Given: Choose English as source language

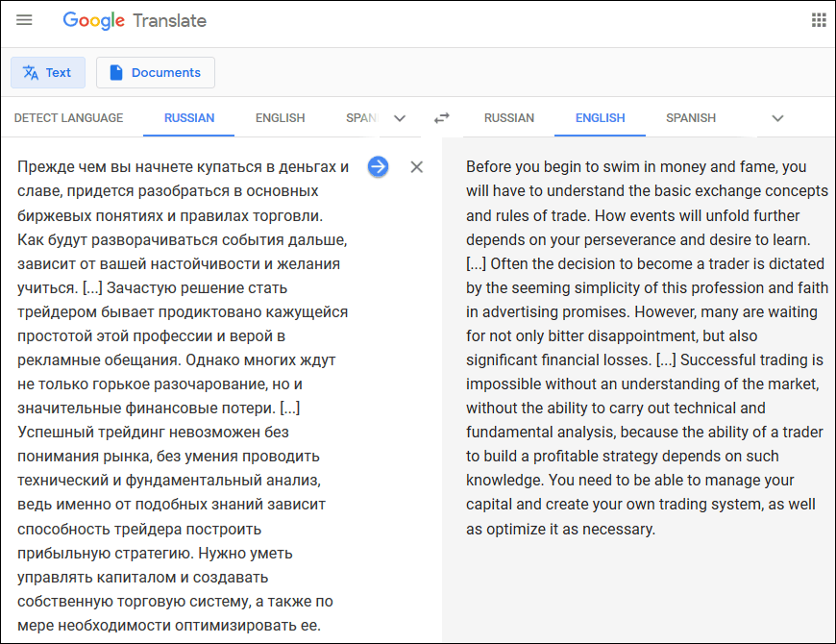Looking at the screenshot, I should pyautogui.click(x=280, y=118).
